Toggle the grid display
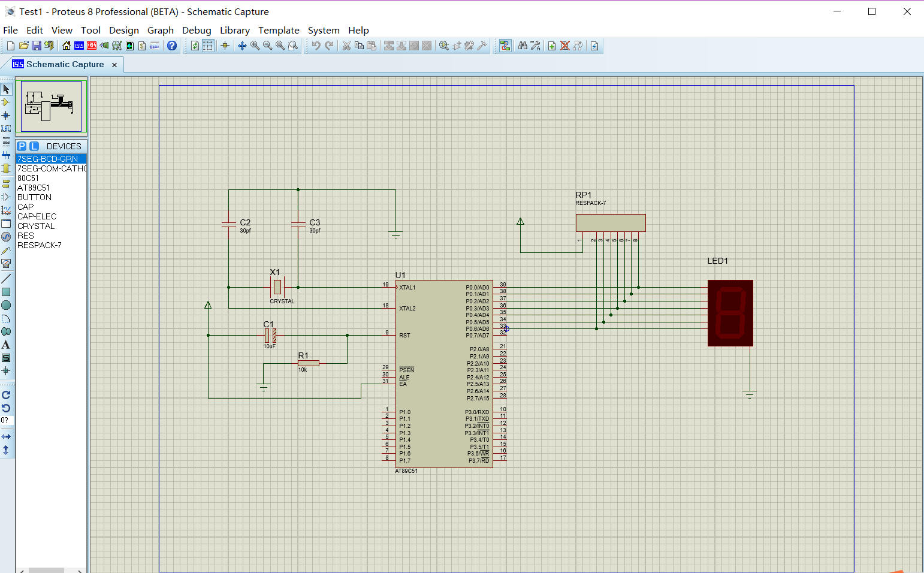Screen dimensions: 924x573 tap(208, 46)
